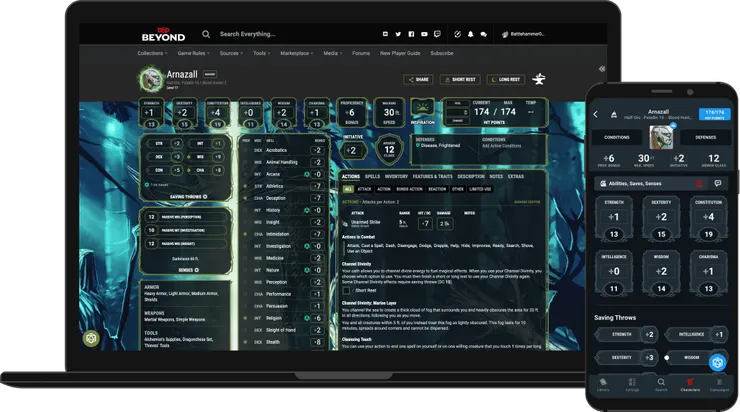
Task: Toggle the Inspiration sun icon
Action: [422, 109]
